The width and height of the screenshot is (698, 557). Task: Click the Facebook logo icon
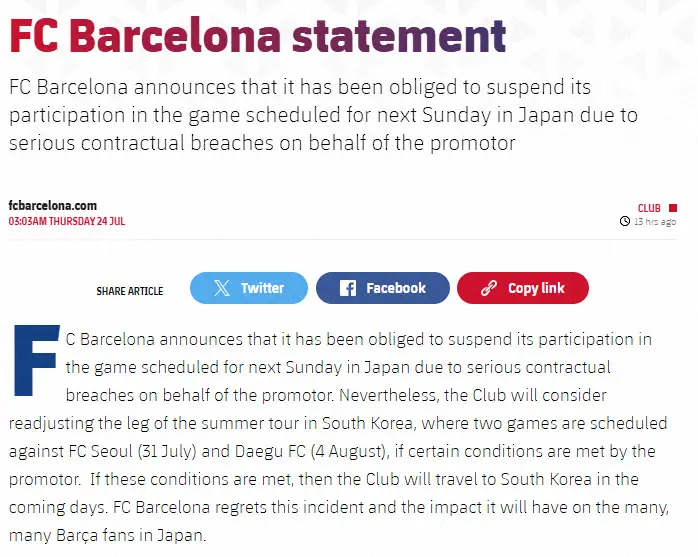tap(348, 288)
